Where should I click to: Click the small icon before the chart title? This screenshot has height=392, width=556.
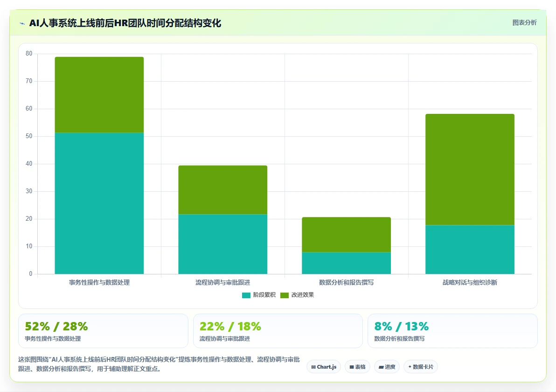[22, 23]
